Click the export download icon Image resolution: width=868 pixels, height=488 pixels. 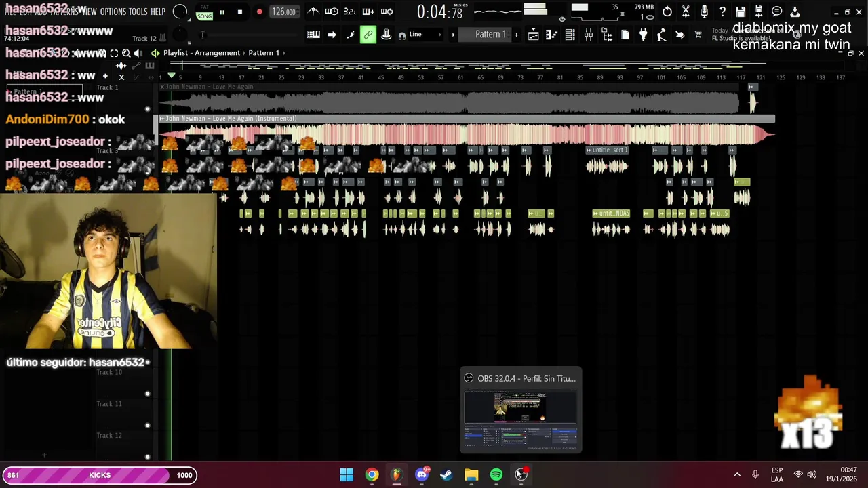click(795, 12)
